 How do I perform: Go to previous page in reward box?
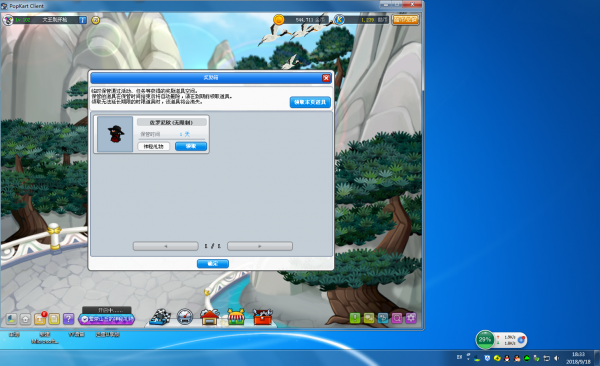pos(166,246)
